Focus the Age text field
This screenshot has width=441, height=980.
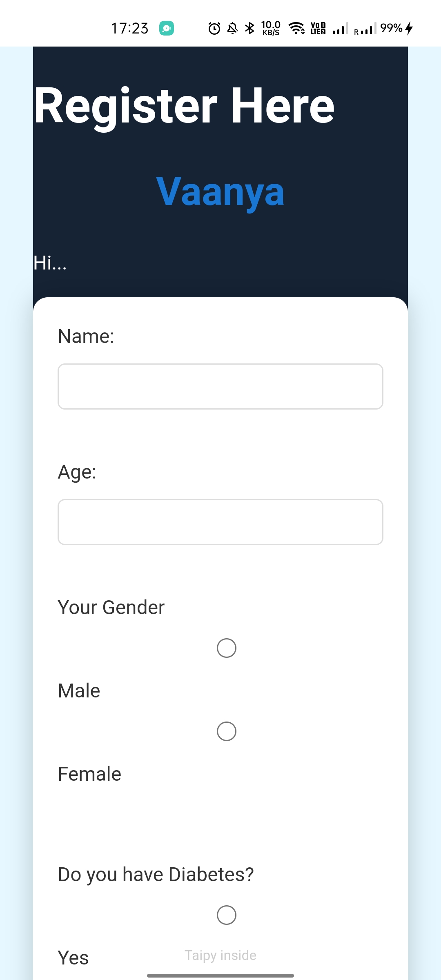tap(220, 522)
